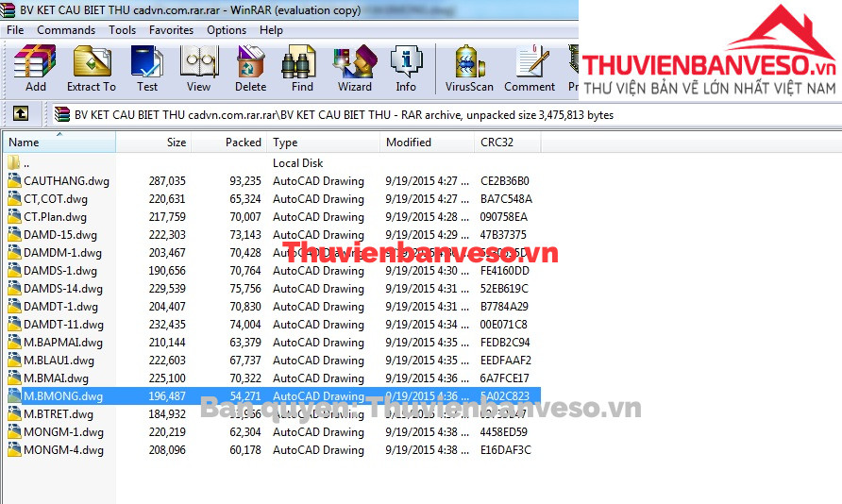Click the Add archive toolbar icon
The width and height of the screenshot is (842, 504).
click(35, 69)
